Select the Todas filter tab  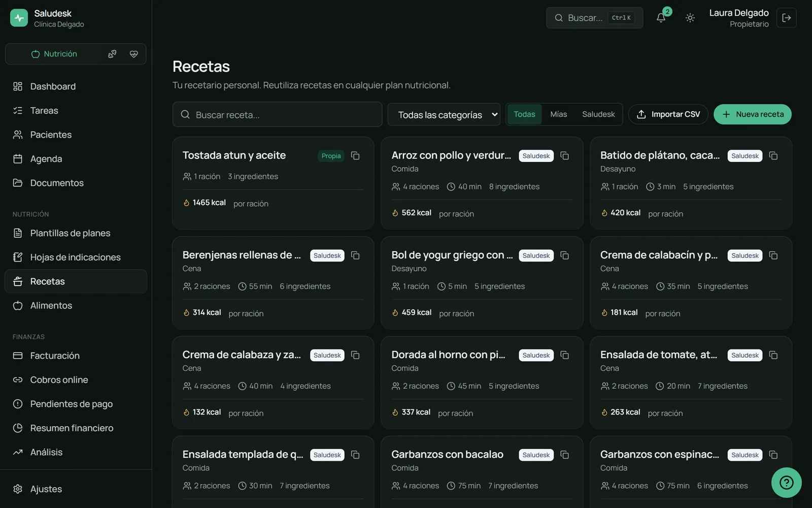pos(524,114)
